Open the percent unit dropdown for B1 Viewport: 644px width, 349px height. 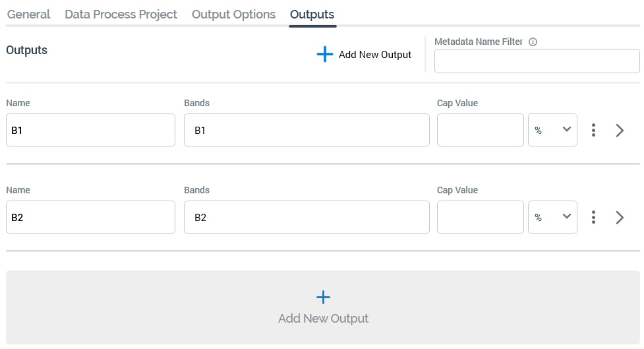[x=552, y=130]
